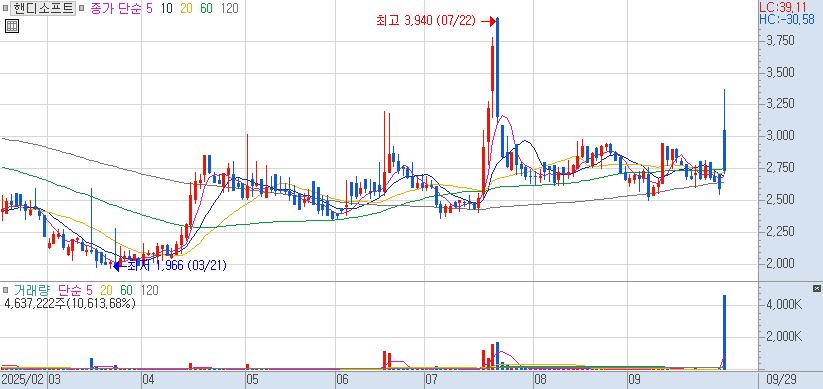Open the data table grid icon
This screenshot has width=823, height=389.
[x=12, y=26]
